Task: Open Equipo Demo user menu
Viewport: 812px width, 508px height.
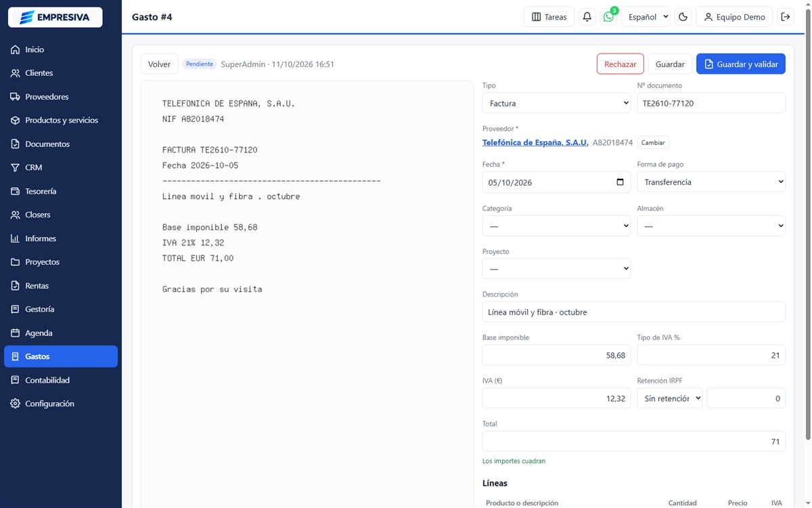Action: [734, 17]
